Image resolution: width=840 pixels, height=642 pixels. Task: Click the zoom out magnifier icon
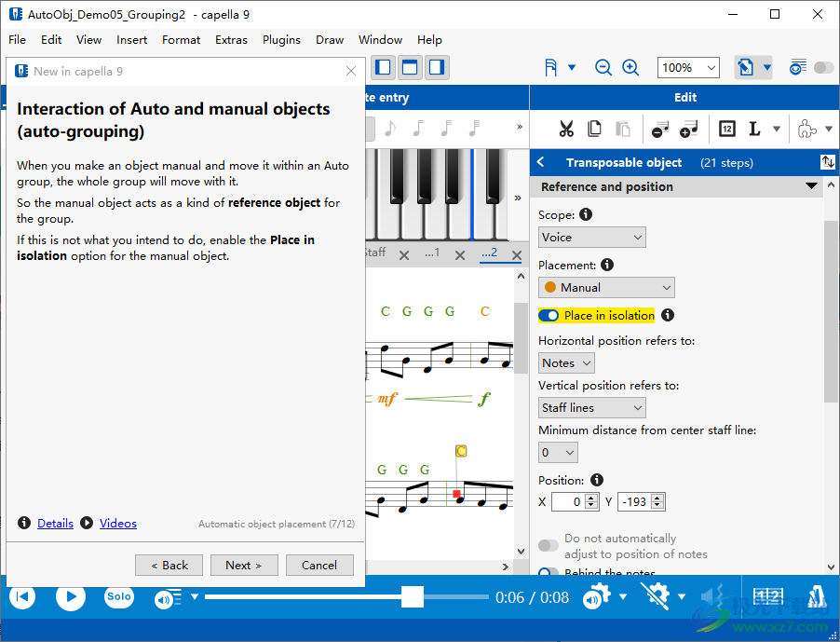tap(603, 67)
